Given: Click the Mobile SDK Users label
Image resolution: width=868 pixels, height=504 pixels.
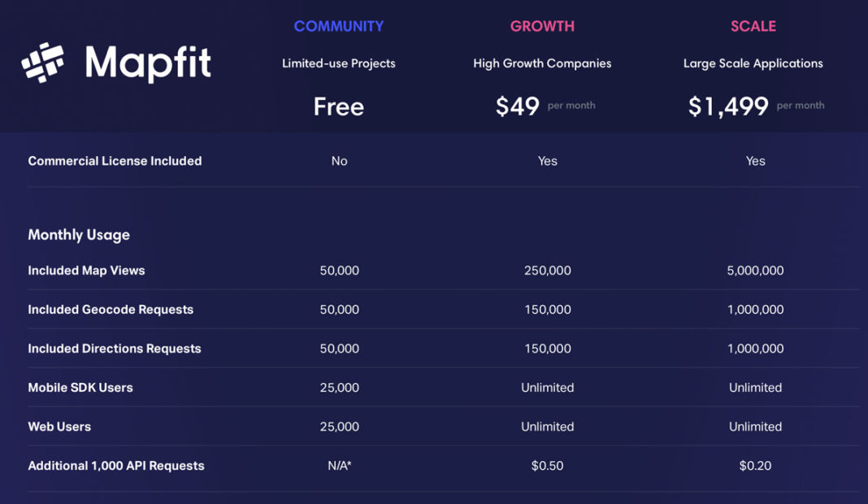Looking at the screenshot, I should (x=80, y=388).
